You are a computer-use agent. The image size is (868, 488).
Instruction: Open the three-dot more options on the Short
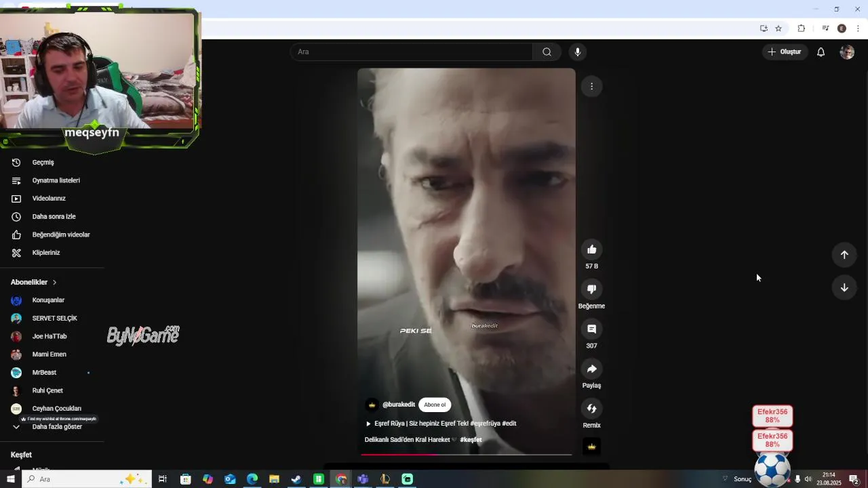591,86
